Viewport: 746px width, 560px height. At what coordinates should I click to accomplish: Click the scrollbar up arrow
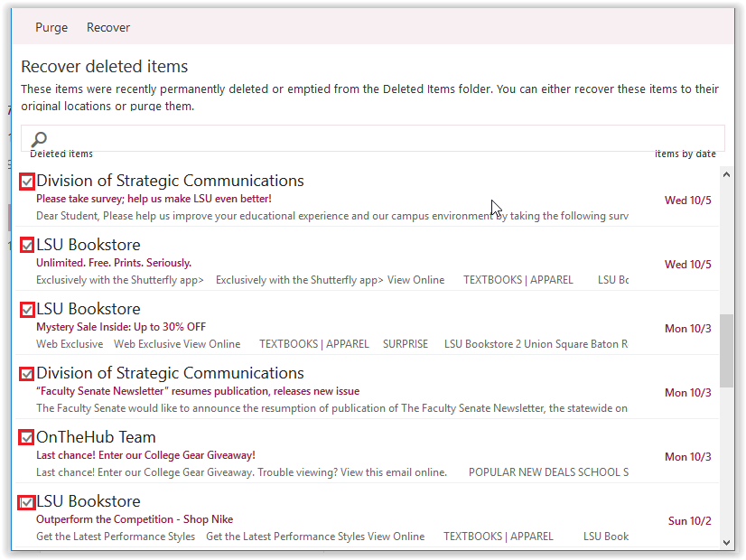(x=726, y=174)
